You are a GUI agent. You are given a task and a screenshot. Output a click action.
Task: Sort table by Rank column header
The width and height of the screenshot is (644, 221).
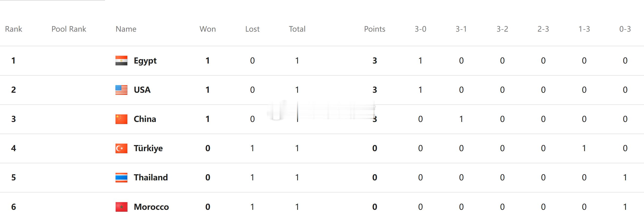13,29
